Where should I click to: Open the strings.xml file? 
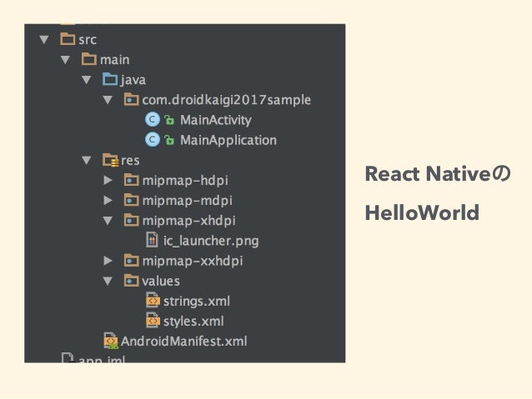[197, 302]
